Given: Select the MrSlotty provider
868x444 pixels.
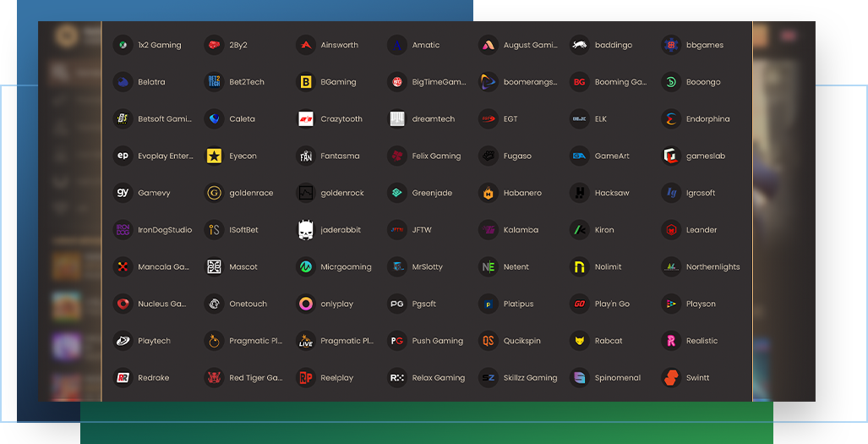Looking at the screenshot, I should (415, 267).
